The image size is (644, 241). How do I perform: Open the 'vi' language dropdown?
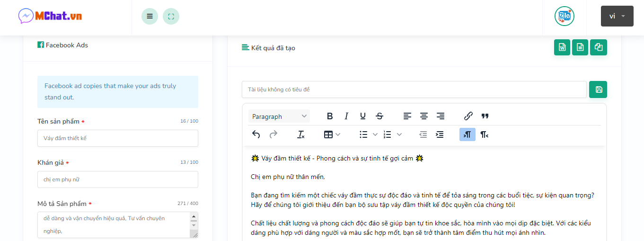[617, 16]
